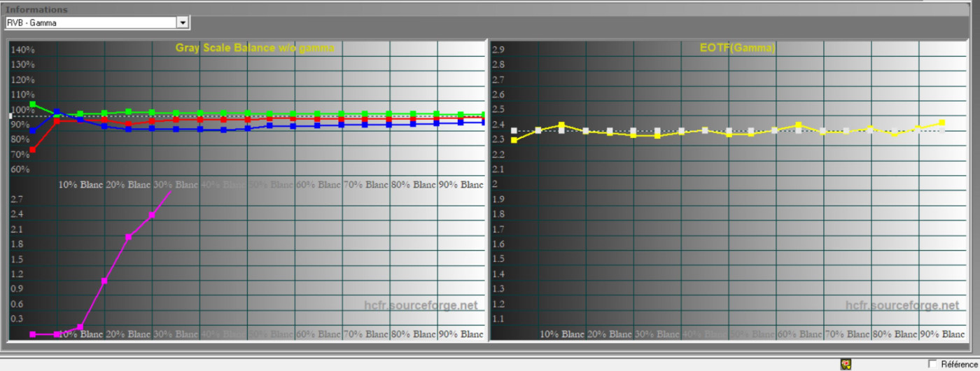Select the leftmost magenta marker at bottom
Image resolution: width=980 pixels, height=371 pixels.
point(33,335)
